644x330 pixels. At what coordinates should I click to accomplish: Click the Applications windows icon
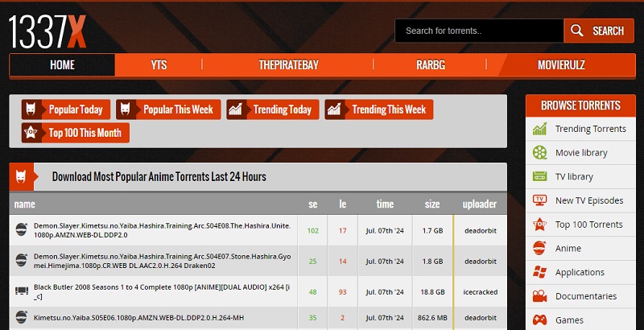click(539, 272)
